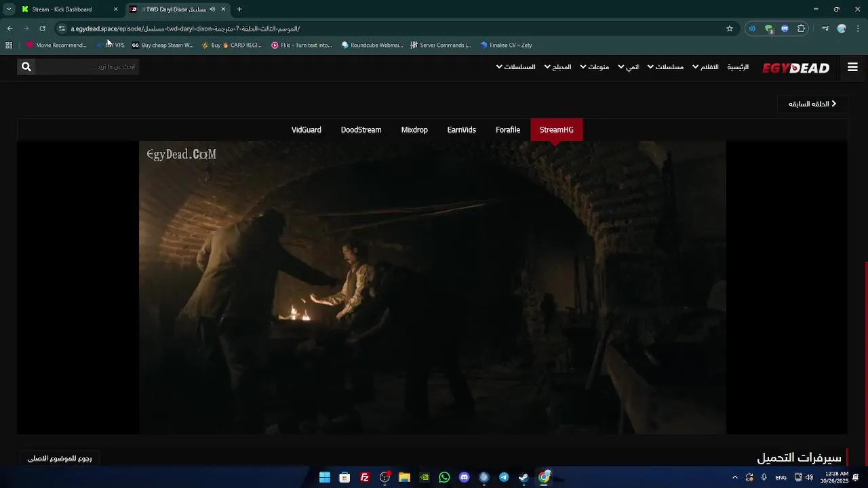Switch to the Mixdrop server tab

[414, 130]
